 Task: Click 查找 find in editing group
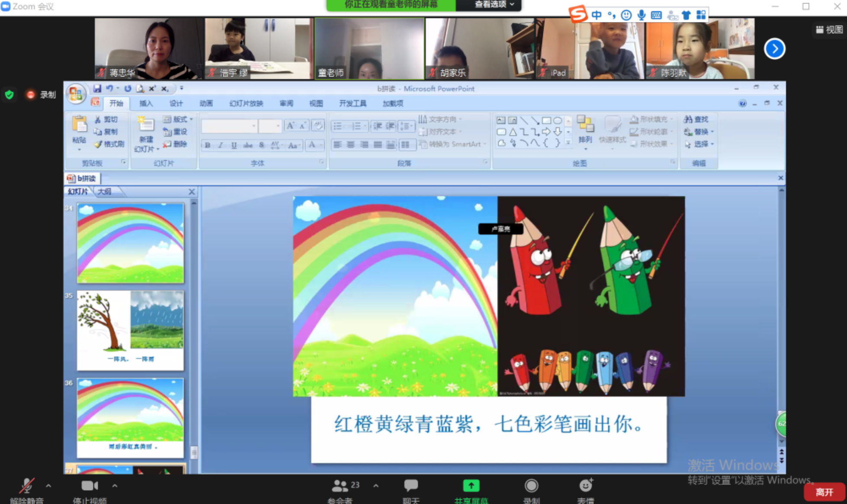click(696, 119)
